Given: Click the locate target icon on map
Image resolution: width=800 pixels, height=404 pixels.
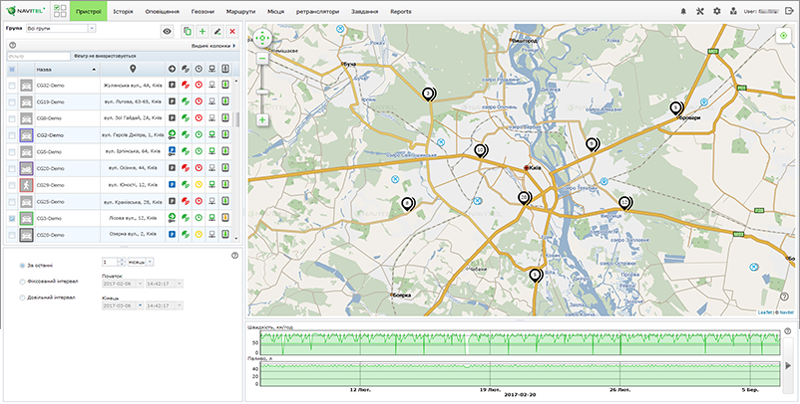Looking at the screenshot, I should (x=783, y=35).
